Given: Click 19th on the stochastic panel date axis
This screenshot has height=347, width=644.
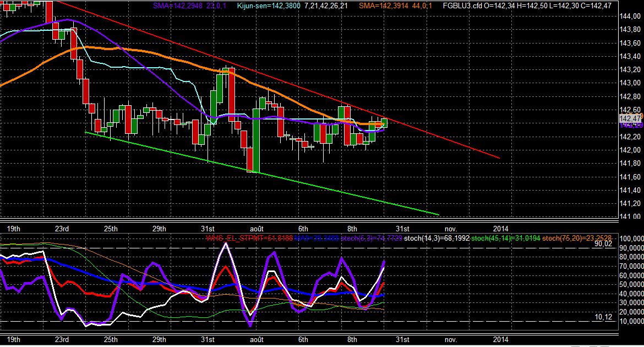Looking at the screenshot, I should pos(14,340).
